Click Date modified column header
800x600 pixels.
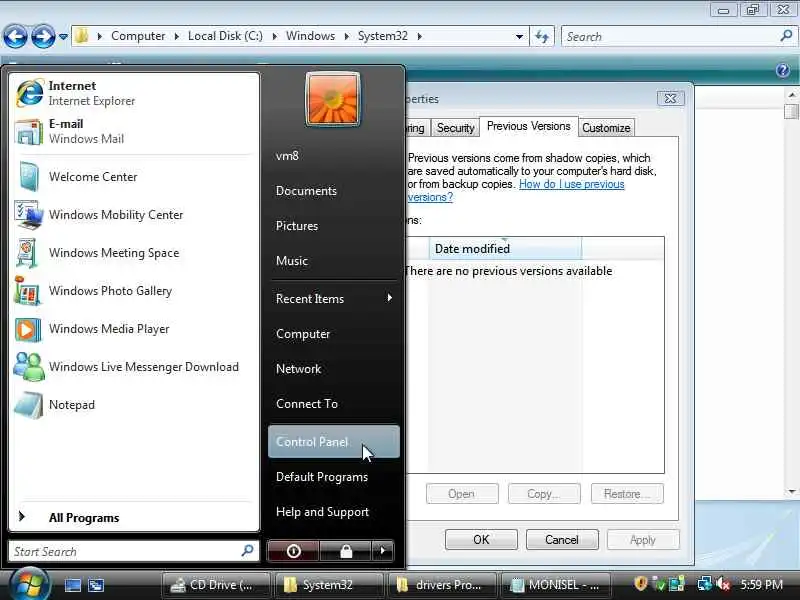(505, 248)
